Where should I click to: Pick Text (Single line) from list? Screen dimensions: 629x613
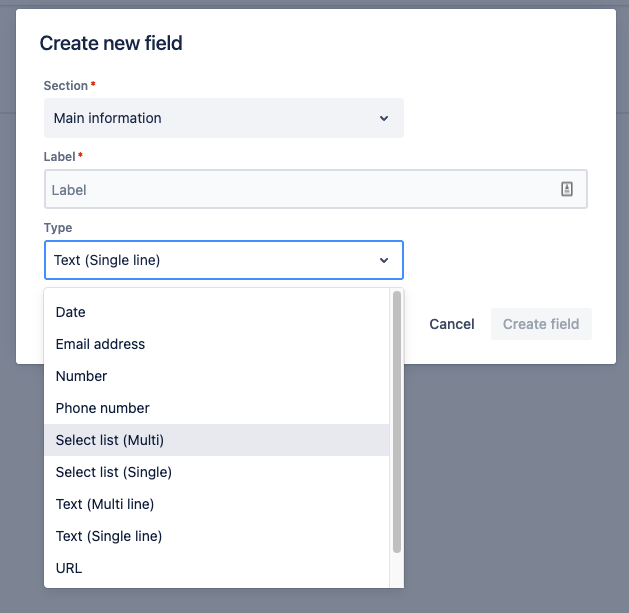(x=109, y=536)
